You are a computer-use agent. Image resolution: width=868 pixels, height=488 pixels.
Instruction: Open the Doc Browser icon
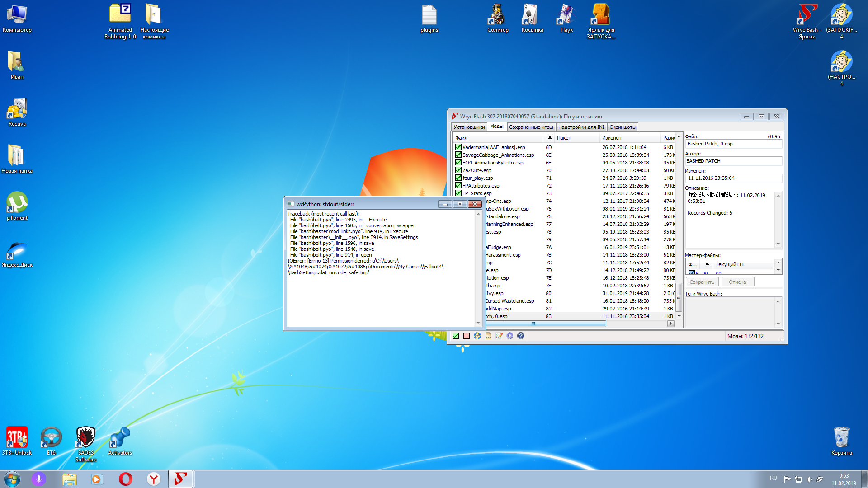click(488, 336)
